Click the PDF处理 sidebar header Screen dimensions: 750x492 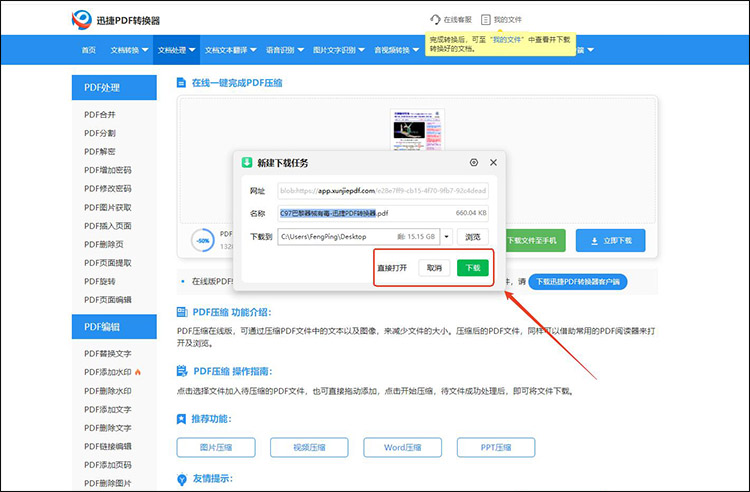[114, 87]
